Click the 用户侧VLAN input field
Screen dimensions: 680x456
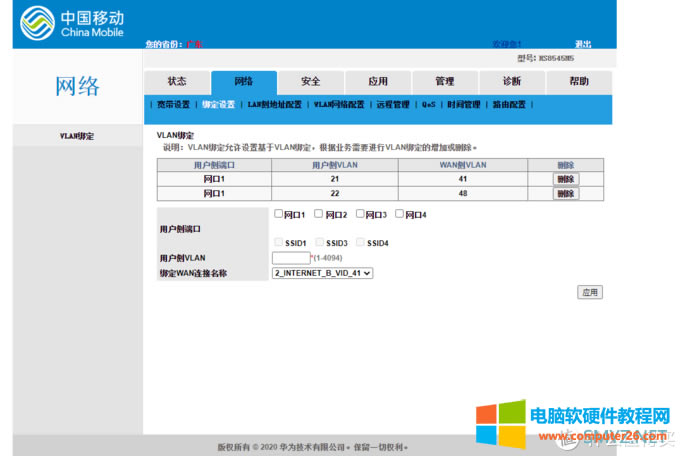tap(290, 258)
